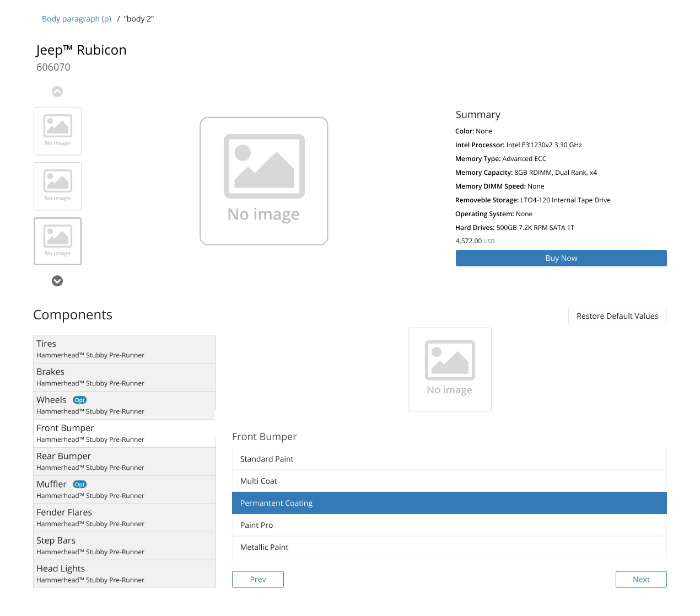Click the large main product image placeholder
Viewport: 700px width, 616px height.
click(264, 181)
